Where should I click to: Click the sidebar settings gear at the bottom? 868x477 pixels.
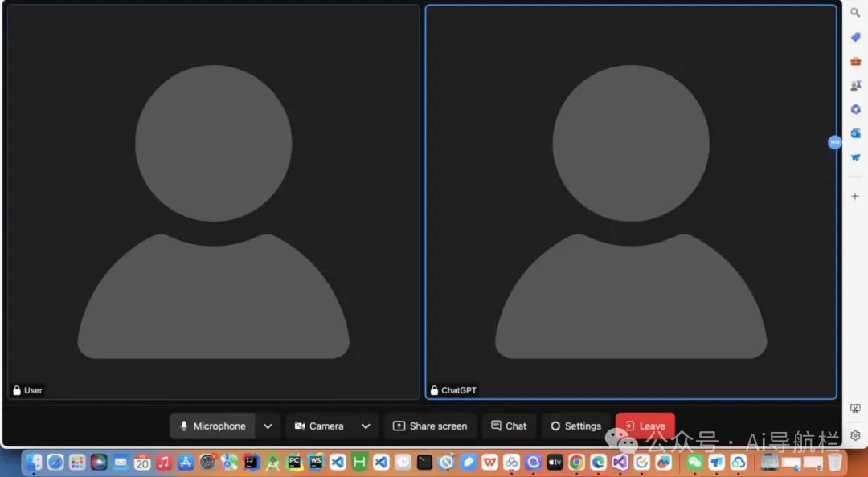tap(855, 435)
